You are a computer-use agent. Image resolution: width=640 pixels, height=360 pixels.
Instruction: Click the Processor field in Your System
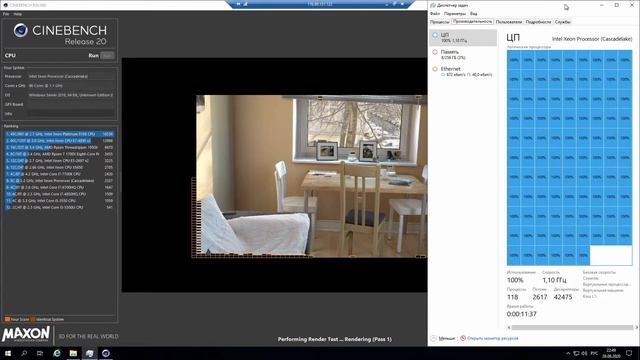(x=71, y=76)
